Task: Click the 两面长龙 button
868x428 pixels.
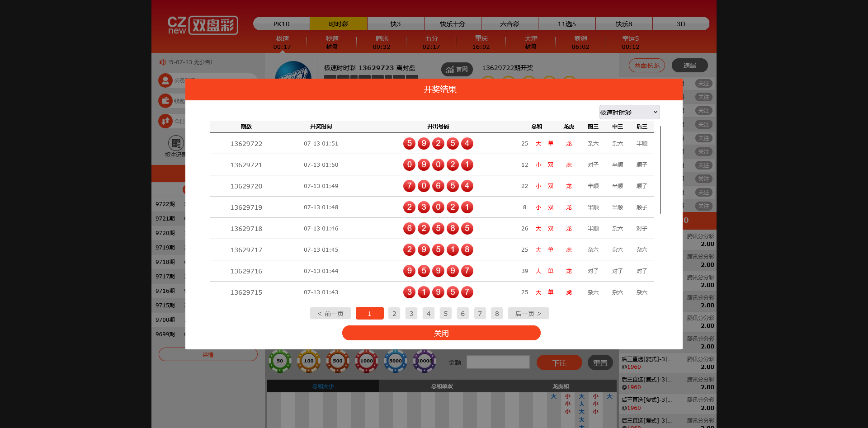Action: click(646, 65)
